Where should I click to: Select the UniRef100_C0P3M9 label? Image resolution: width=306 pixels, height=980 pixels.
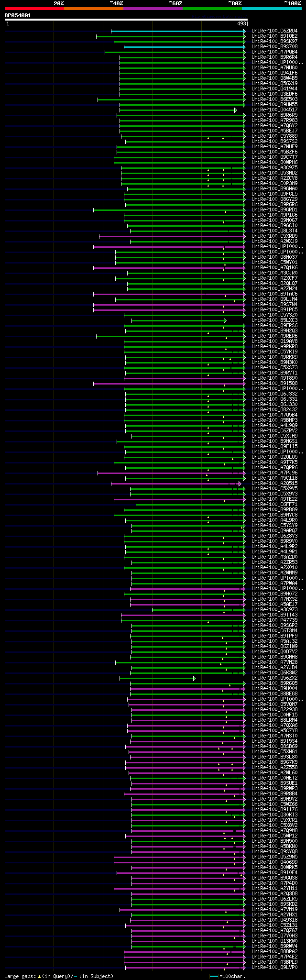tap(274, 184)
